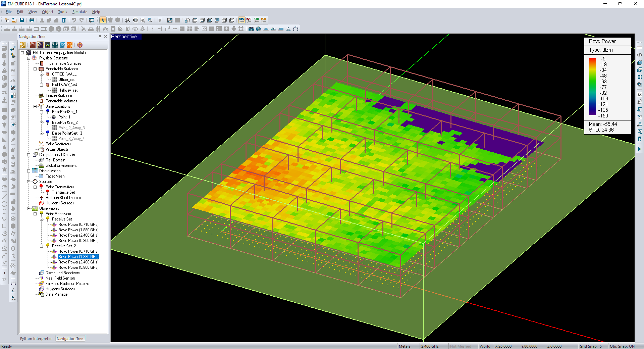Click the fx functions icon

pos(640,95)
